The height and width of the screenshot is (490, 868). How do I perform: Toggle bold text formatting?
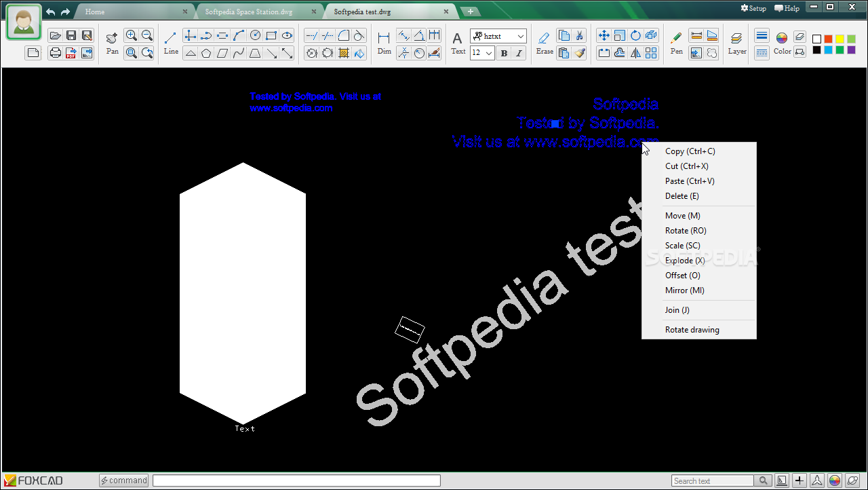click(504, 53)
